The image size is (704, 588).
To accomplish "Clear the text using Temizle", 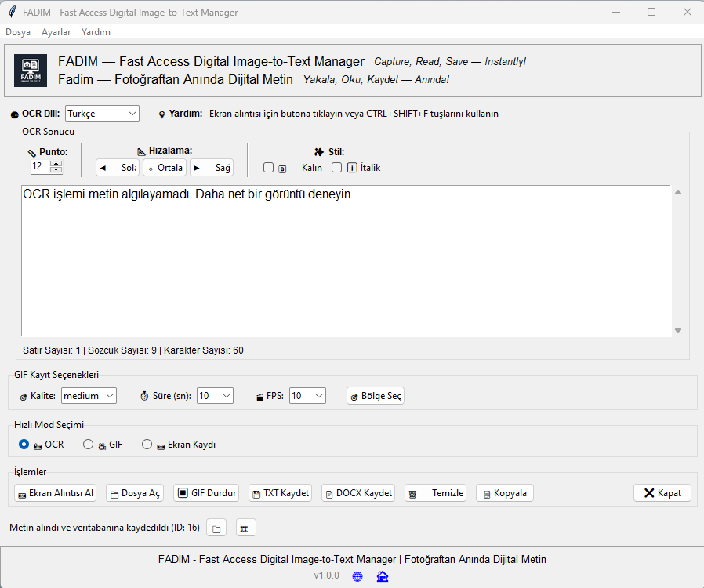I will click(435, 493).
